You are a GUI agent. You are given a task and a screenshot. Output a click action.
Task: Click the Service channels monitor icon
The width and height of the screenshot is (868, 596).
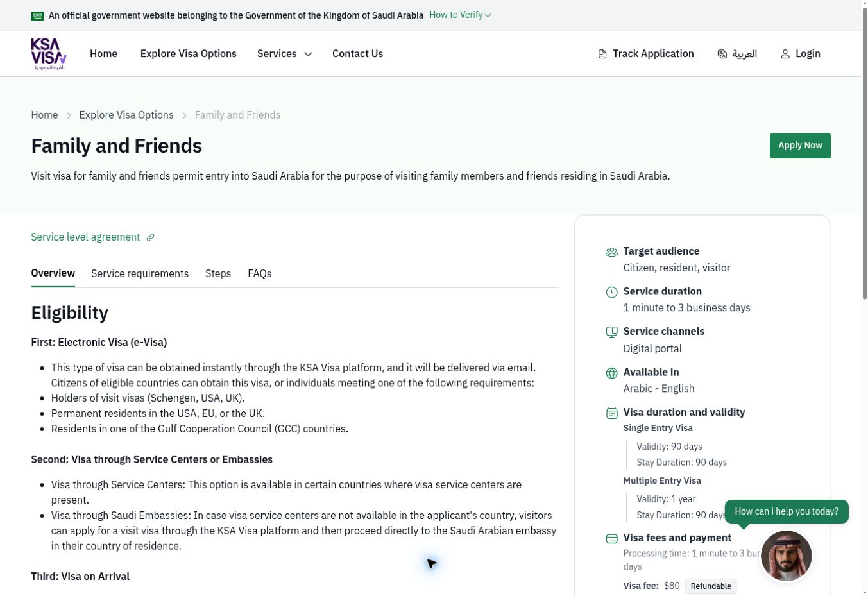612,332
